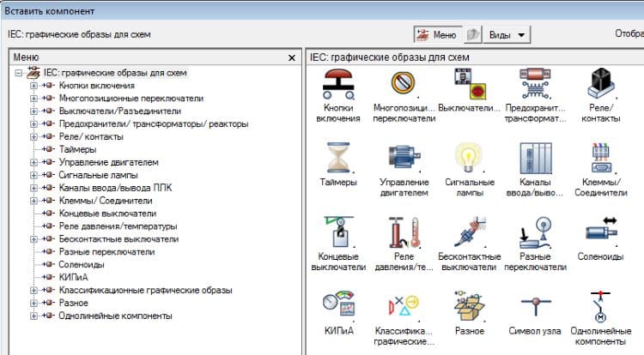Open the Выключатели breaker icon in grid
Image resolution: width=644 pixels, height=355 pixels.
click(x=470, y=84)
